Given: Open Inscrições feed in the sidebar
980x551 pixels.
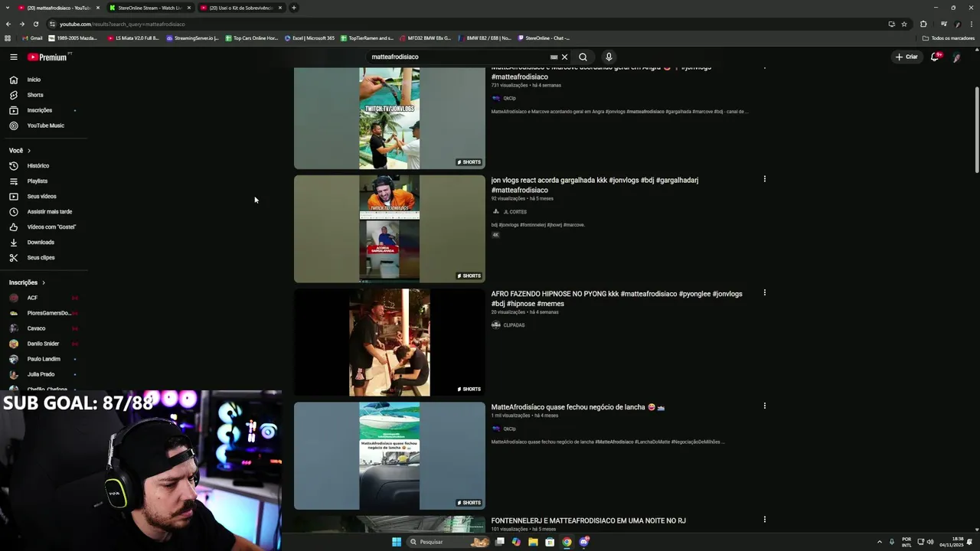Looking at the screenshot, I should point(40,110).
